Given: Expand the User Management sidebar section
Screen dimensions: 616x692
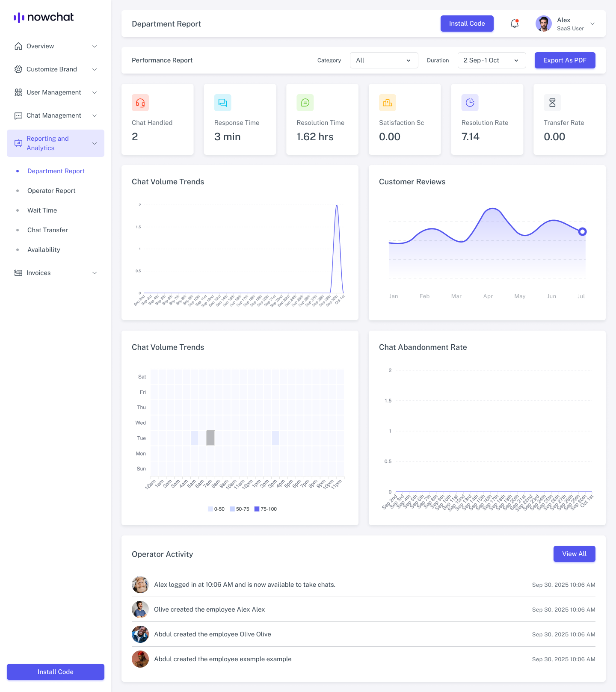Looking at the screenshot, I should (56, 92).
